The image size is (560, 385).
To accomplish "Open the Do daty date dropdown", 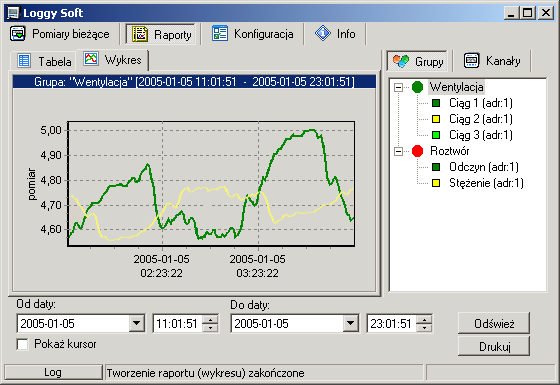I will click(x=350, y=324).
